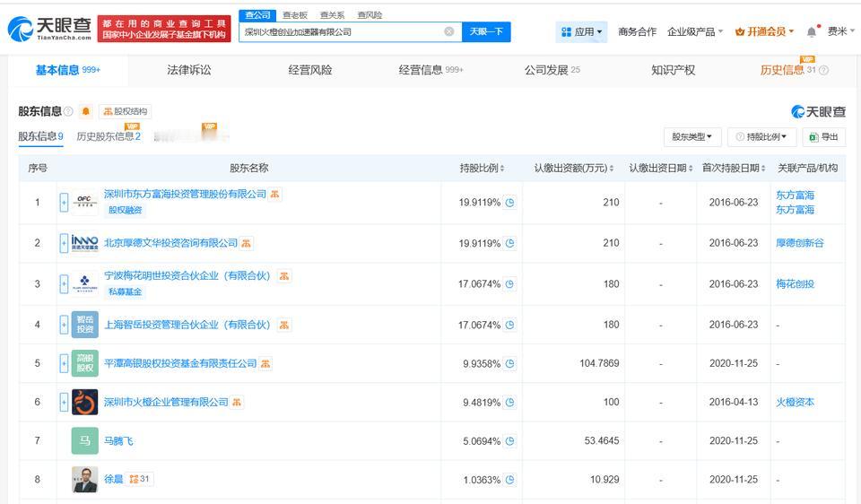Select the 查老板 search tab
The width and height of the screenshot is (861, 504).
click(295, 15)
